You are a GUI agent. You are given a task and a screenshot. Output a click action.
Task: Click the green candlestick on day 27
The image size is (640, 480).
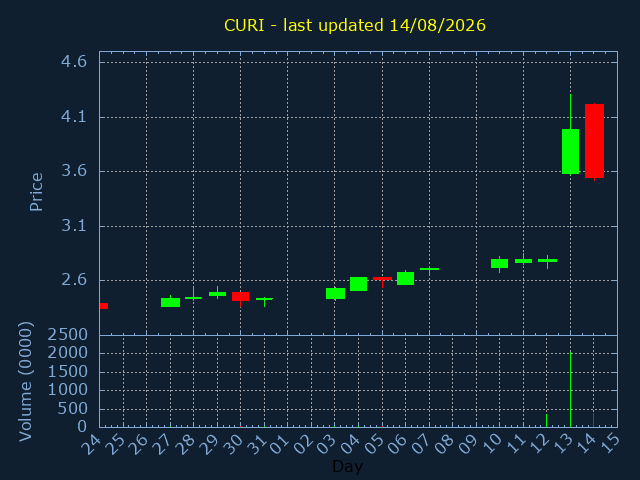point(170,302)
